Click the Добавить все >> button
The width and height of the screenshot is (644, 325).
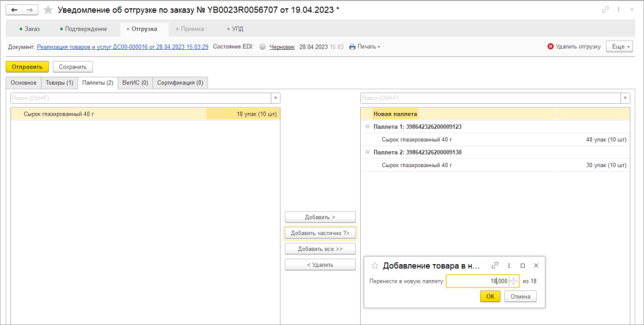click(321, 249)
